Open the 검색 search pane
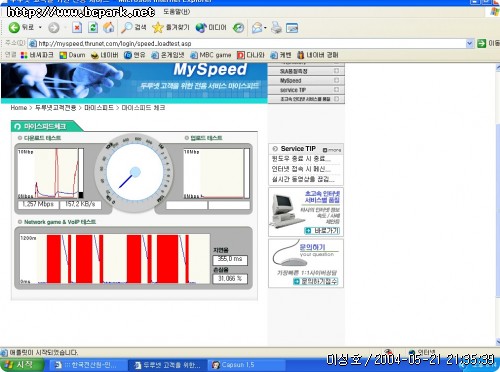 pos(133,27)
